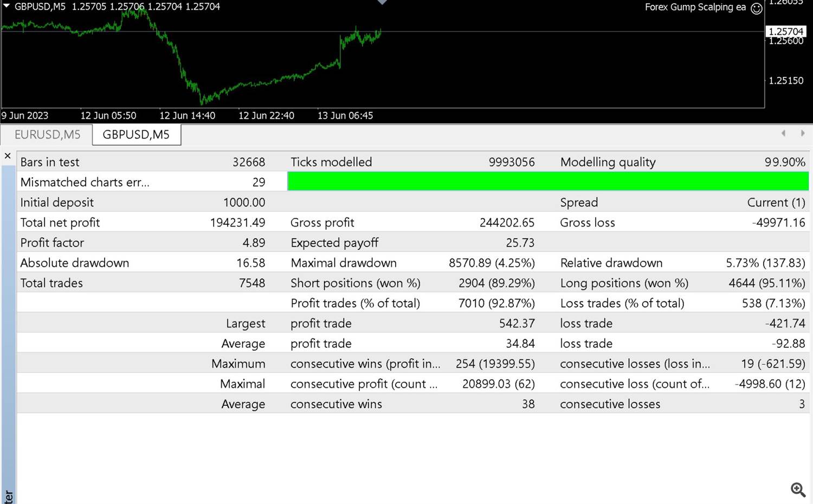Close the tester report panel
813x504 pixels.
point(8,156)
